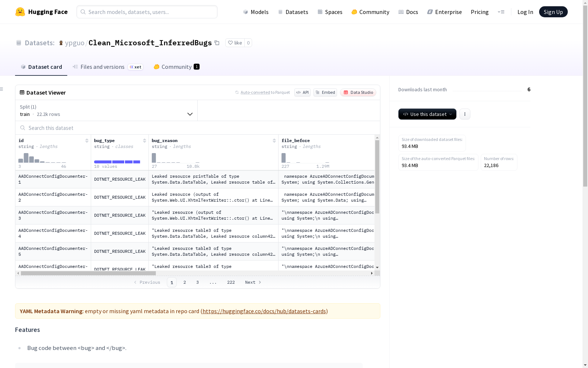
Task: Click the table horizontal scrollbar thumb
Action: [x=88, y=273]
